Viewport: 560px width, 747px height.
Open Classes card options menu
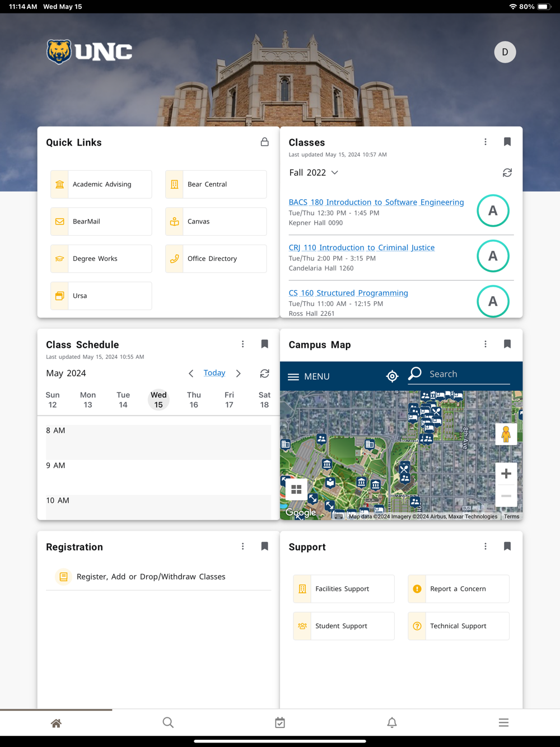486,142
